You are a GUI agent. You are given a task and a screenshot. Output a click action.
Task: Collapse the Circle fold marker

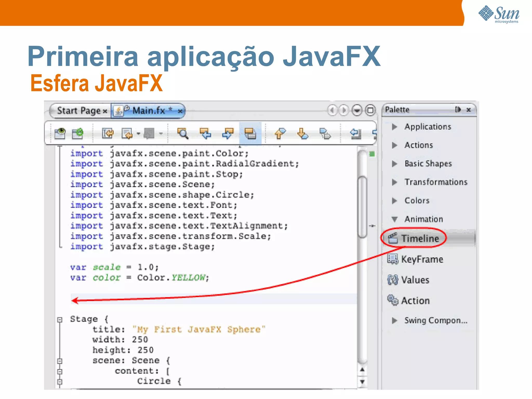click(60, 382)
